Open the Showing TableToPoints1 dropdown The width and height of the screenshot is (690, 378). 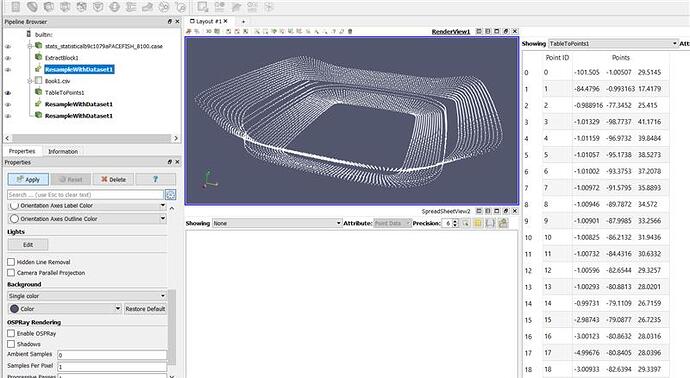[613, 44]
